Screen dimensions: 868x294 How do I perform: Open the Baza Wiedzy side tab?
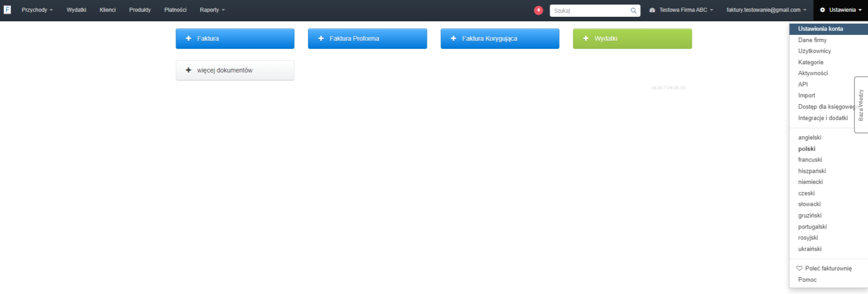[x=861, y=105]
